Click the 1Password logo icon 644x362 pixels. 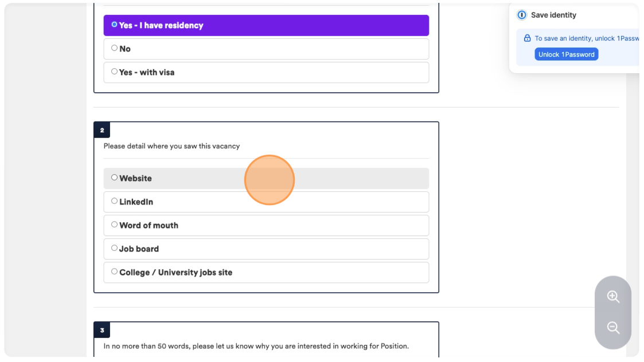tap(522, 15)
